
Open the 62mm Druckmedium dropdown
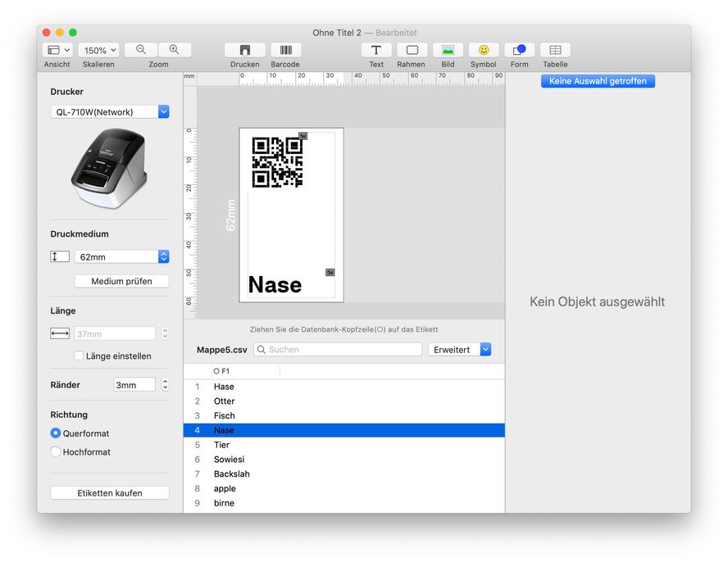tap(121, 256)
